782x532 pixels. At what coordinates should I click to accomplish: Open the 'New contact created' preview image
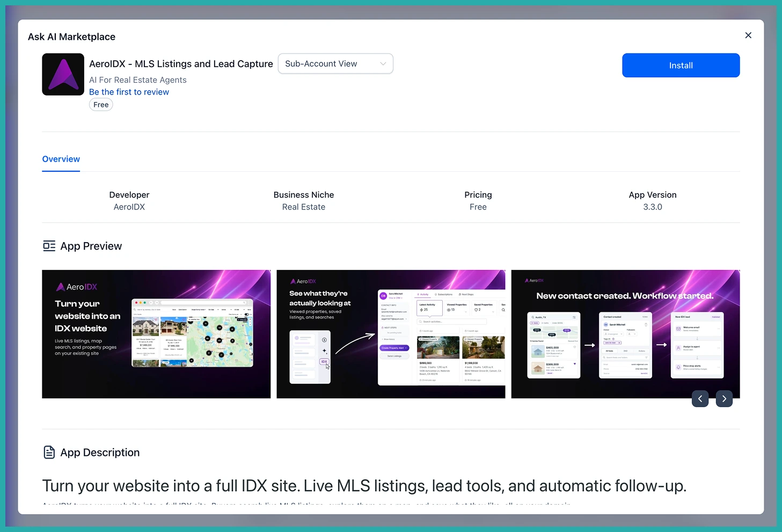click(625, 334)
